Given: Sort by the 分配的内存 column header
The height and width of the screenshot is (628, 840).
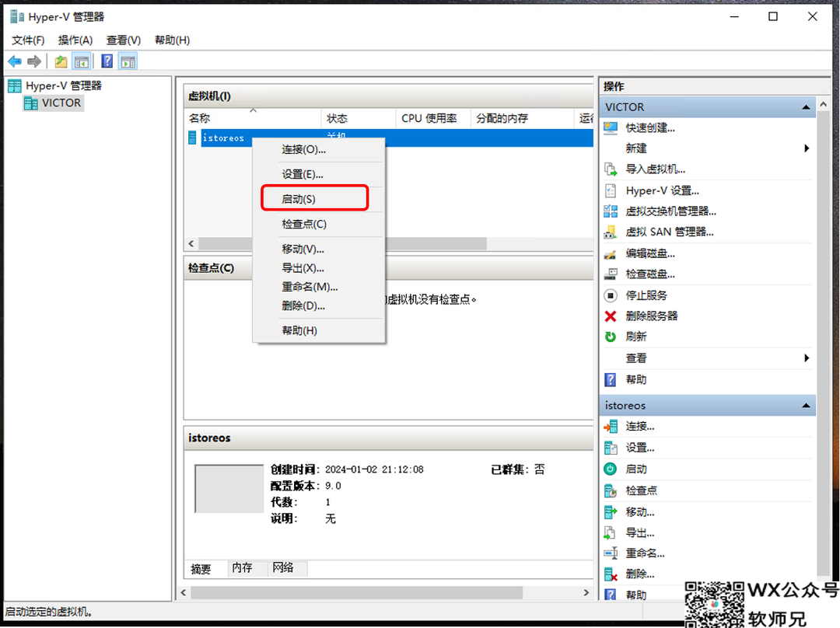Looking at the screenshot, I should [522, 118].
